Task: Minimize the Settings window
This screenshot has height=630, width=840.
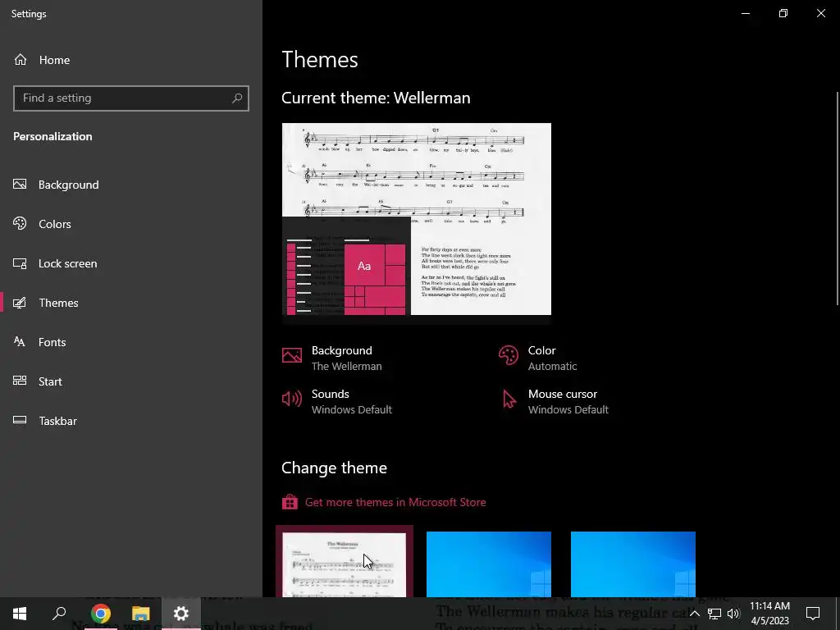Action: (745, 13)
